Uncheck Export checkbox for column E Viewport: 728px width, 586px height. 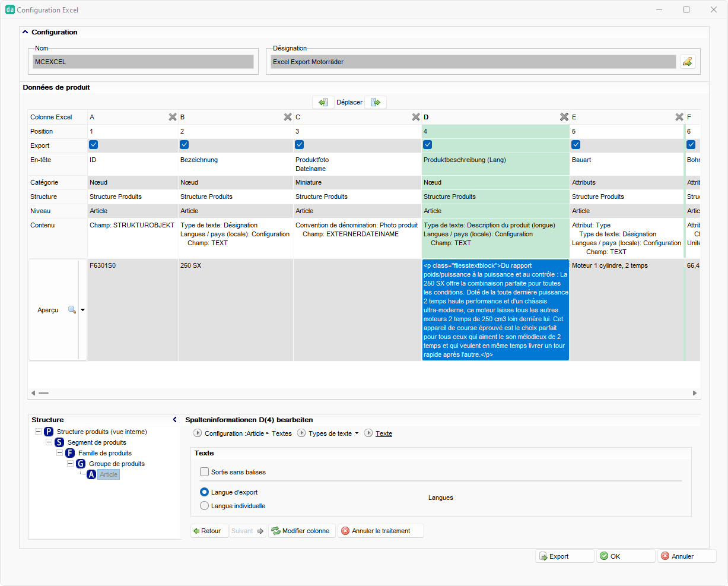[x=576, y=145]
